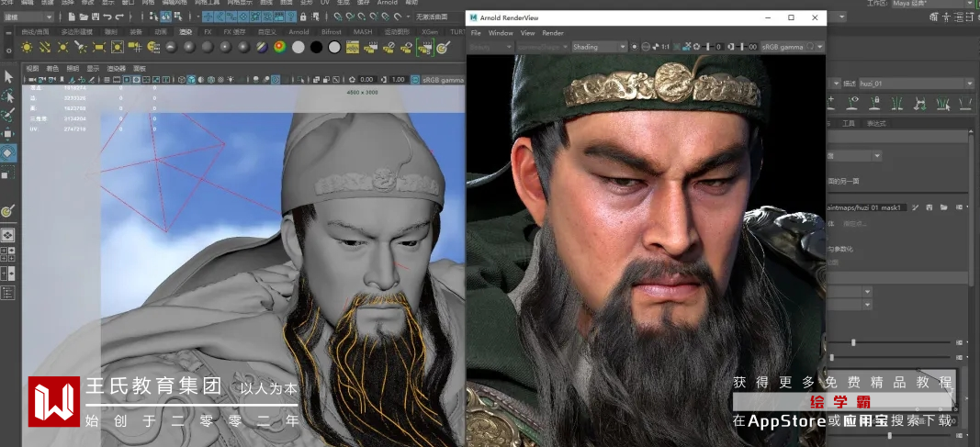
Task: Open the Render menu in Arnold RenderView
Action: (x=553, y=33)
